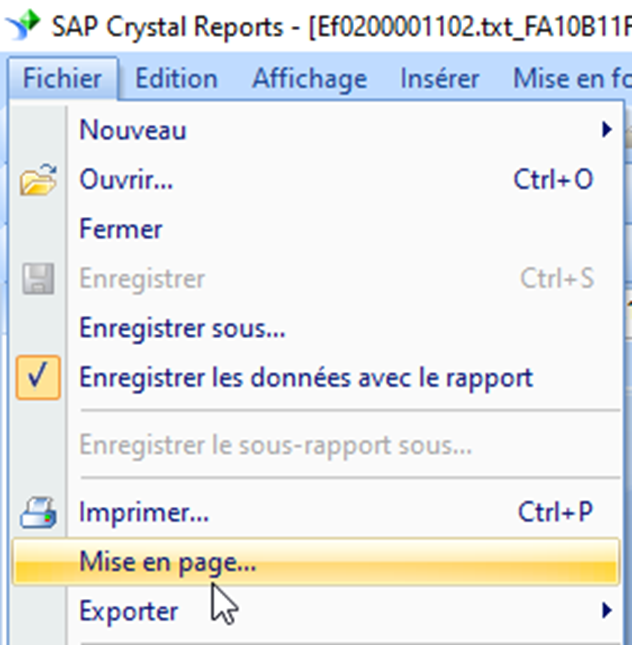Viewport: 632px width, 645px height.
Task: Open the Insérer menu
Action: tap(439, 78)
